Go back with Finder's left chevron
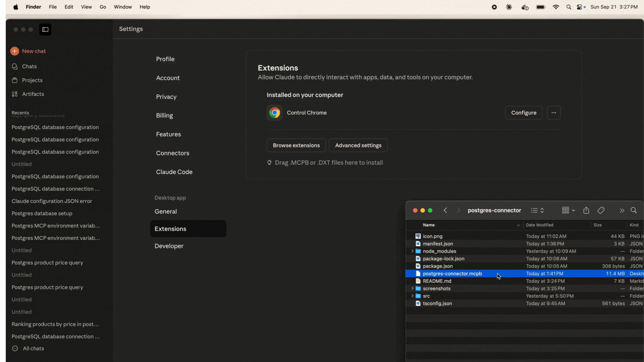This screenshot has height=362, width=644. pos(445,210)
